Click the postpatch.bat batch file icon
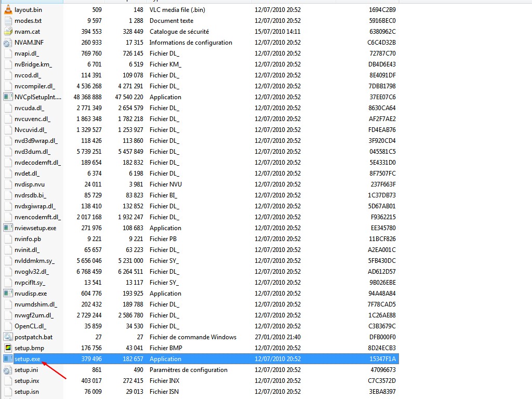The width and height of the screenshot is (532, 399). tap(8, 337)
